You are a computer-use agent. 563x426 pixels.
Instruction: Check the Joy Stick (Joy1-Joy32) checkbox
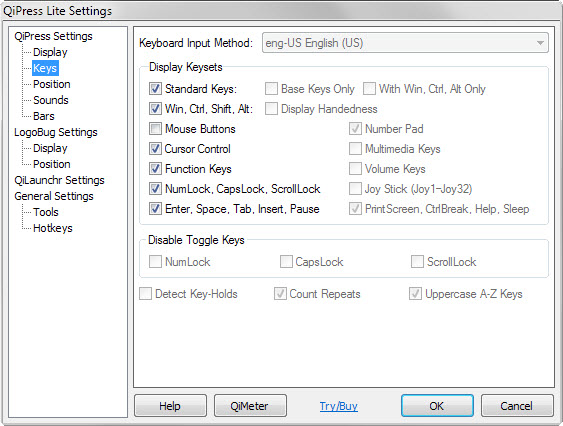click(355, 189)
